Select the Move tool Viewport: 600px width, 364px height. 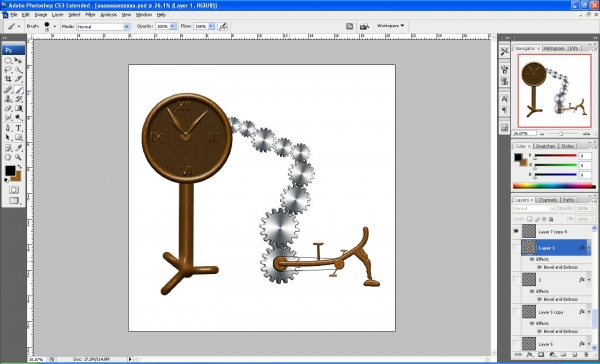(x=18, y=60)
